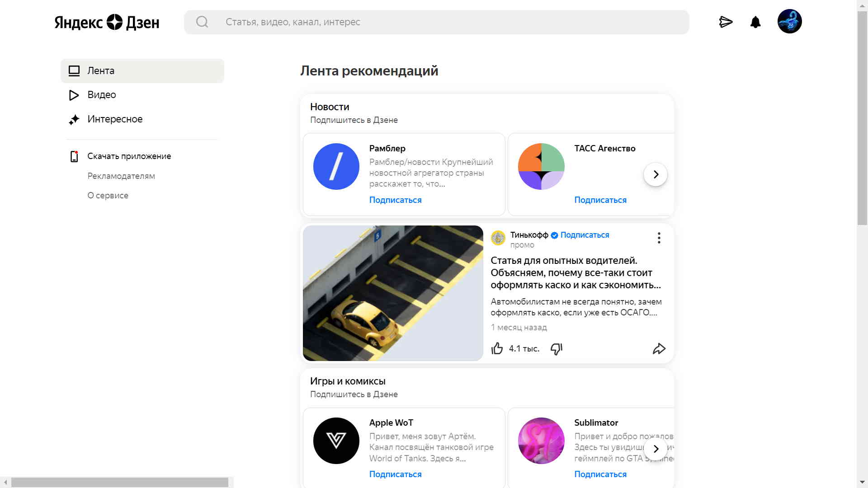This screenshot has width=868, height=488.
Task: Open the Тинькофф channel avatar
Action: (498, 238)
